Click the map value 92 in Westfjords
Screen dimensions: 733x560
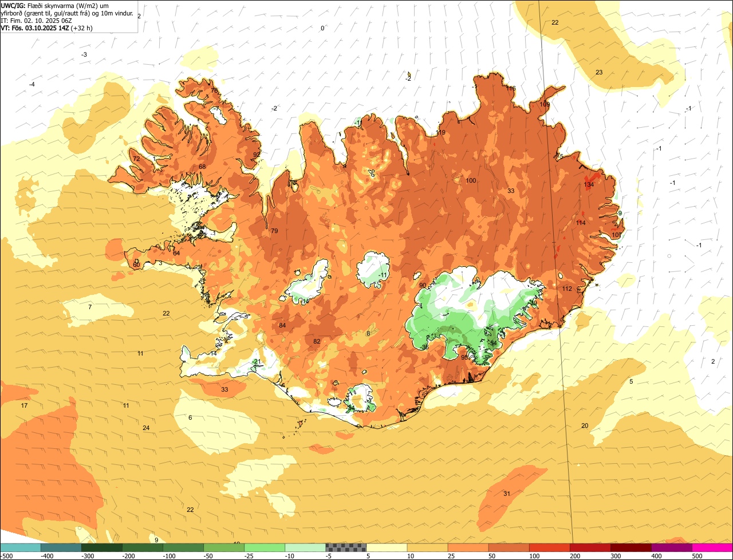coord(257,155)
